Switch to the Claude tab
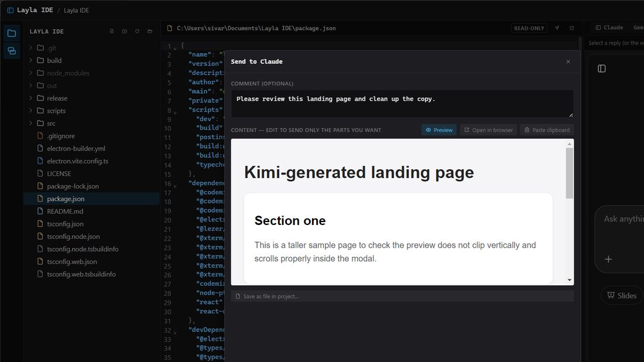Image resolution: width=644 pixels, height=362 pixels. point(609,28)
